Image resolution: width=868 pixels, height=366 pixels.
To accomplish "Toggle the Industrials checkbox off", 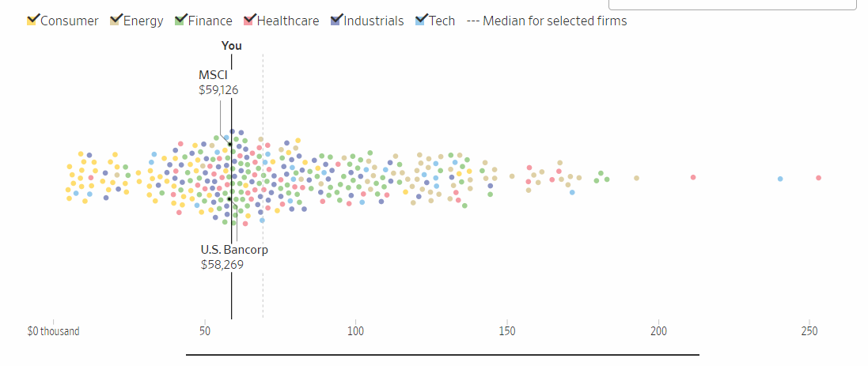I will point(337,21).
